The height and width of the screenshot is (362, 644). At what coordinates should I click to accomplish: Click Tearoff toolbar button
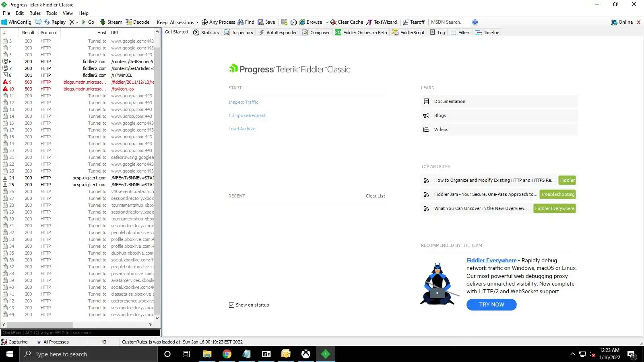click(414, 22)
